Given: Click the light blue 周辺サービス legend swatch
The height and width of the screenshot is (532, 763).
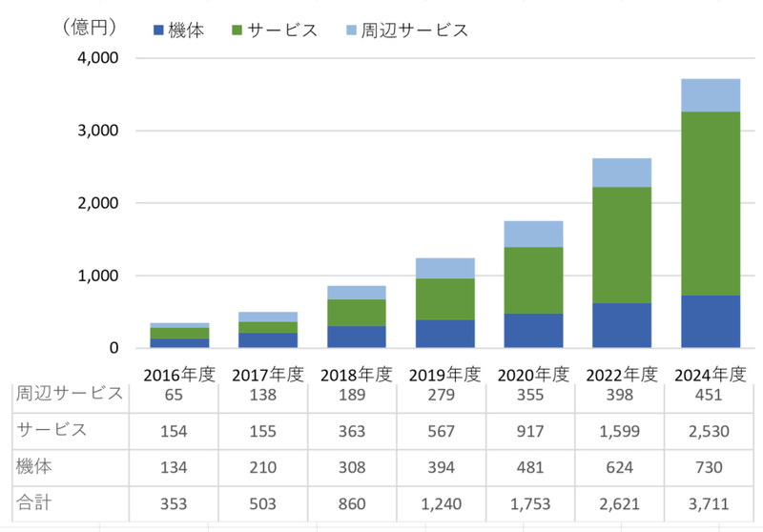Looking at the screenshot, I should coord(348,31).
